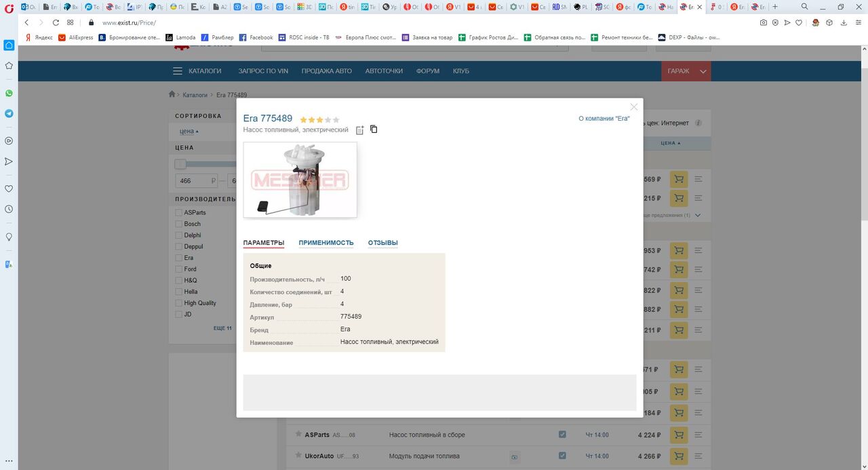Screen dimensions: 868x470
Task: Open the 'О компании "Era"' link
Action: click(604, 119)
